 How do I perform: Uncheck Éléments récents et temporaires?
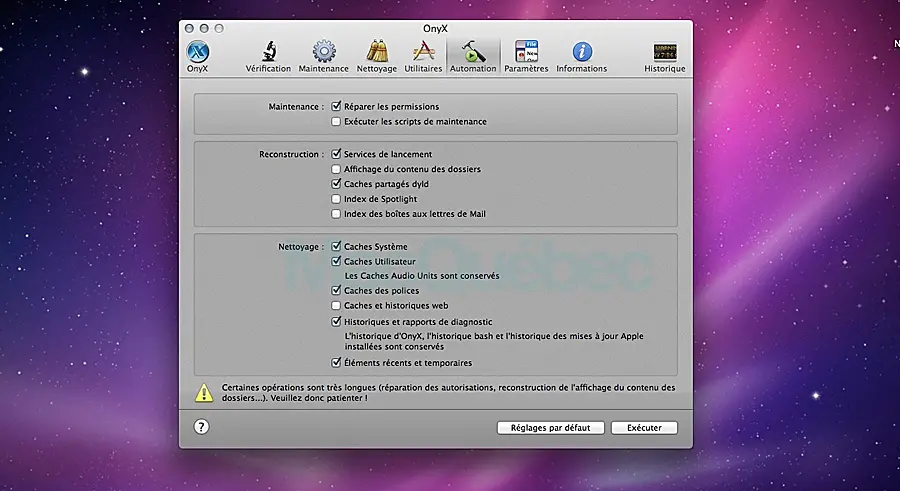click(336, 362)
